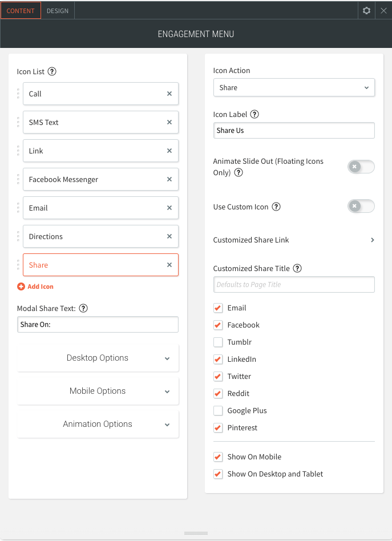Uncheck the Show On Mobile checkbox
This screenshot has width=392, height=541.
click(x=218, y=457)
